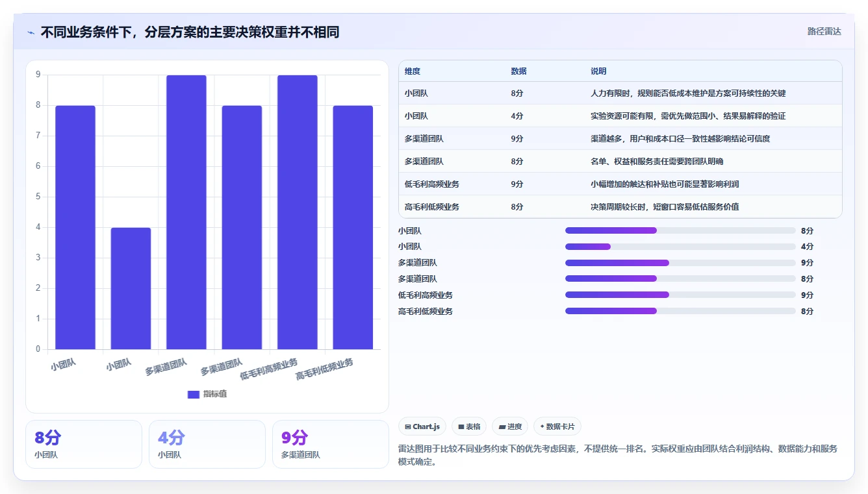Click the 说明 column header
Screen dimensions: 868x494
click(x=598, y=71)
